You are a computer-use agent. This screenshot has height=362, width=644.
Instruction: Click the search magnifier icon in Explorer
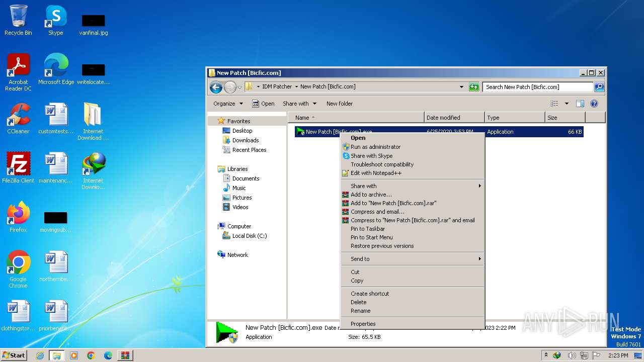pyautogui.click(x=599, y=87)
